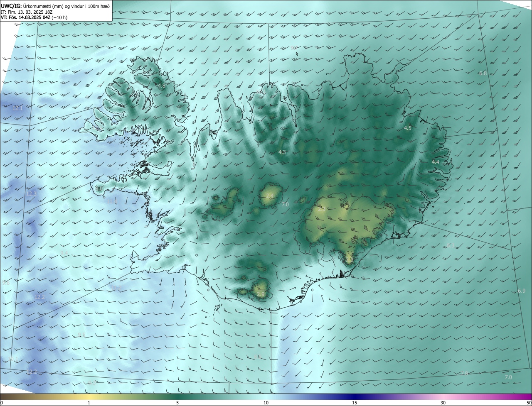Click the colorbar tick label 0
532x406 pixels.
(1, 403)
